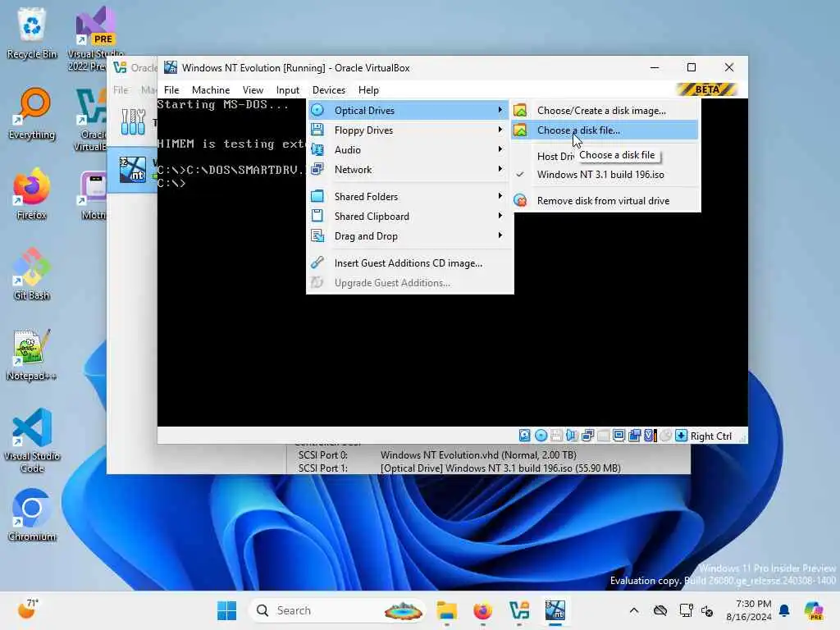Click the BETA badge in VirtualBox menu bar
This screenshot has width=840, height=630.
tap(707, 89)
